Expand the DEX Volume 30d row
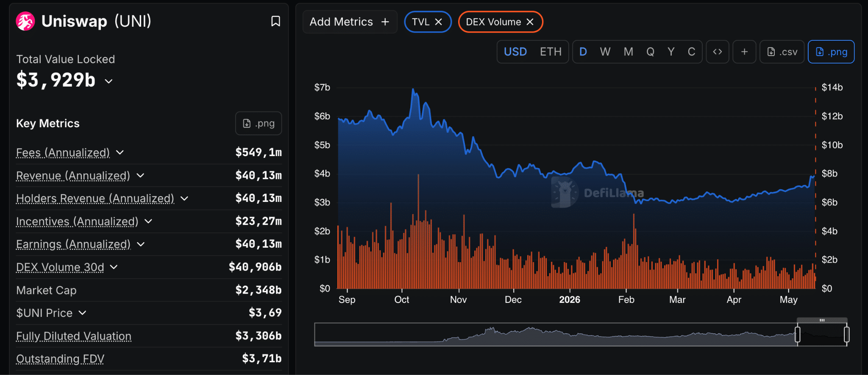 click(x=114, y=267)
